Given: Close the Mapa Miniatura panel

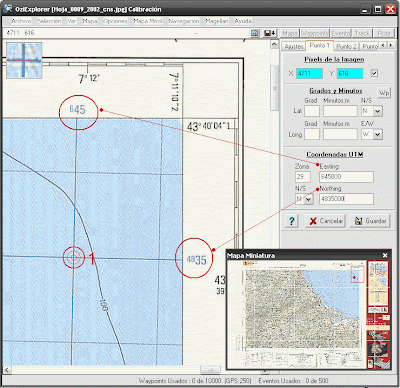Looking at the screenshot, I should pos(385,255).
